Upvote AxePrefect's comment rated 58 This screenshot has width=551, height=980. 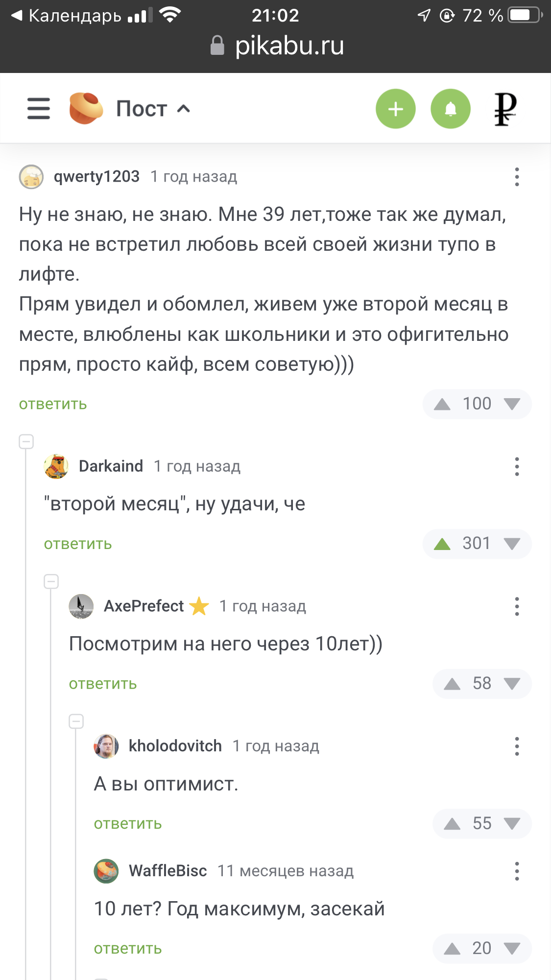tap(452, 684)
